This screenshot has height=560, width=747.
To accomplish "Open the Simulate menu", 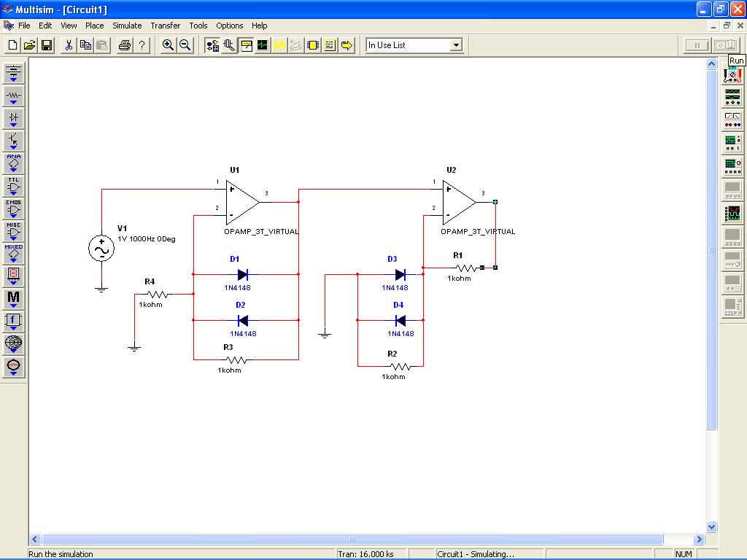I will click(127, 26).
